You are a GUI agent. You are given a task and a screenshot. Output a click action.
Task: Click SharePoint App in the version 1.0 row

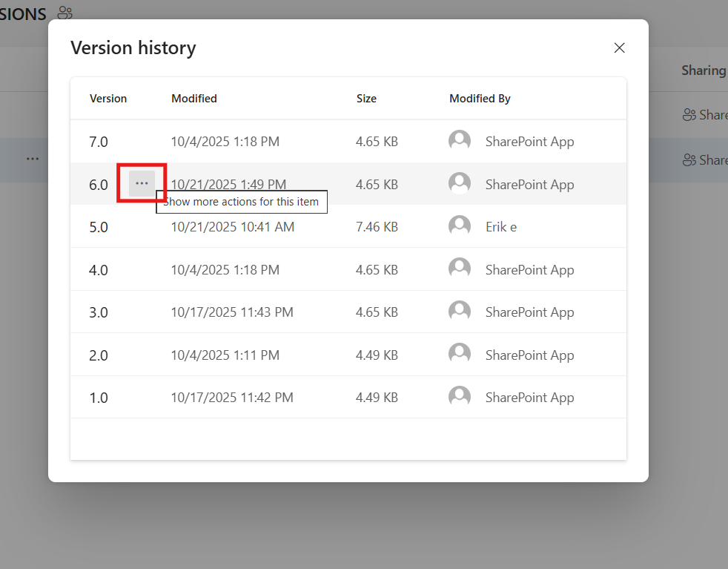(x=530, y=398)
